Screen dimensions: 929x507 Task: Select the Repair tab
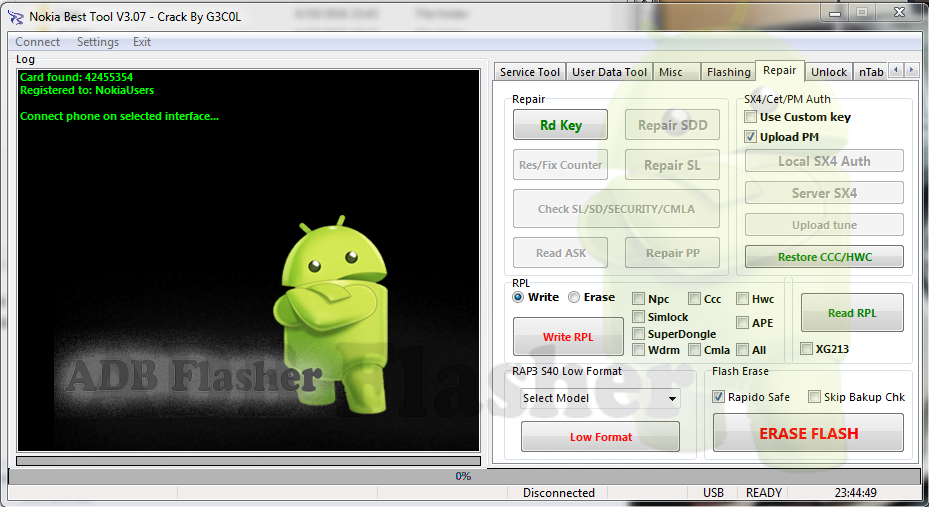780,70
